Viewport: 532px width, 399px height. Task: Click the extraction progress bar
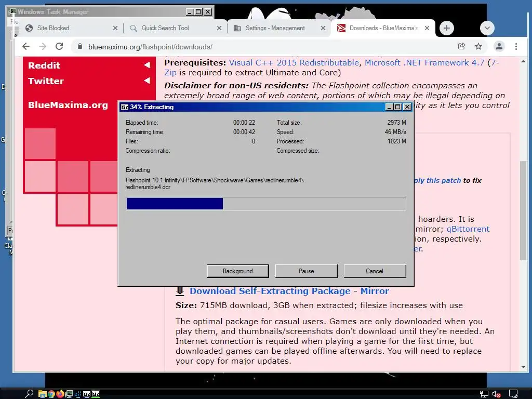coord(265,204)
